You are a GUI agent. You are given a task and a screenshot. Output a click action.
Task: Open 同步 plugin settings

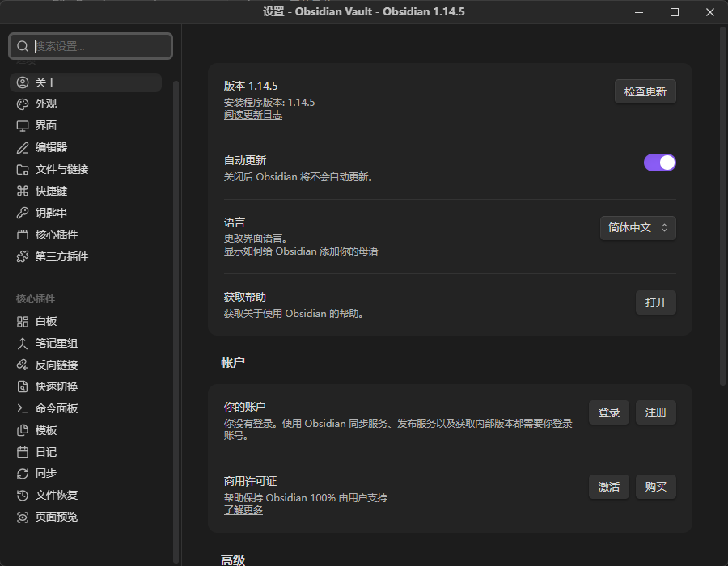86,473
